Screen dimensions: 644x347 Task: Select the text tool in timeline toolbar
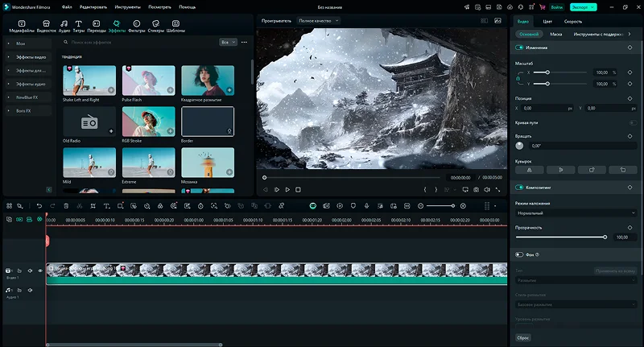tap(106, 206)
